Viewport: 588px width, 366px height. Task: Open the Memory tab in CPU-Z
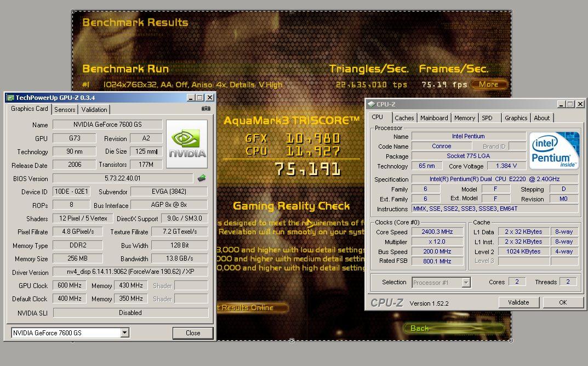[x=465, y=118]
